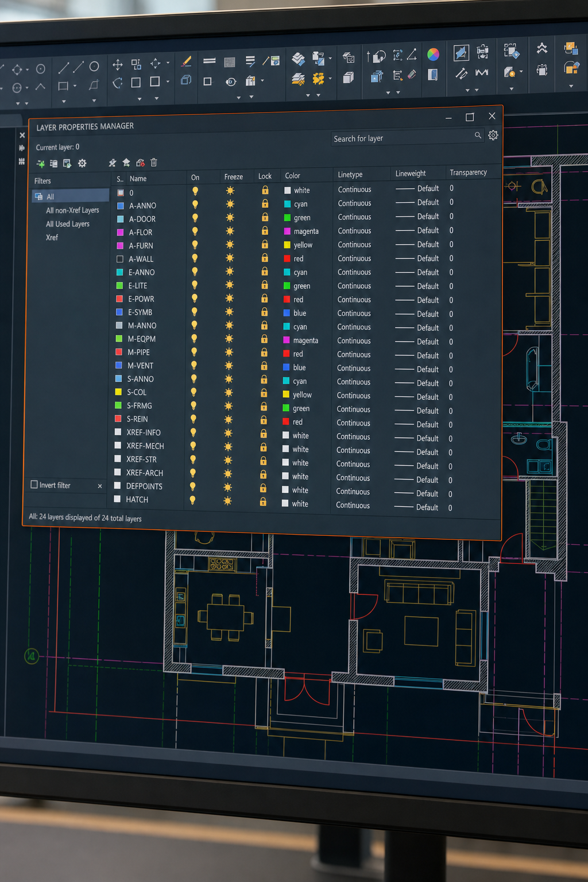Click the double up-chevron icon in toolbar

tap(541, 48)
